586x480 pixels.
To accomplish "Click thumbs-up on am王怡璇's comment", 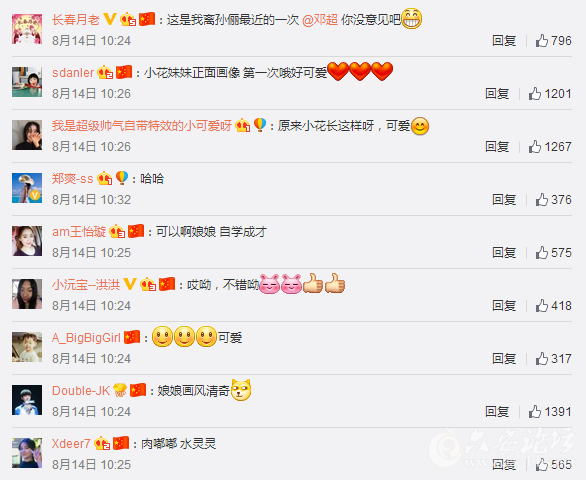I will click(x=542, y=253).
